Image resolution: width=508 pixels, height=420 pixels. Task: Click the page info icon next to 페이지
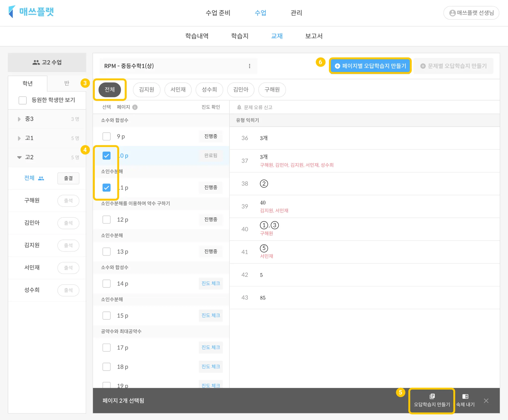[x=135, y=107]
